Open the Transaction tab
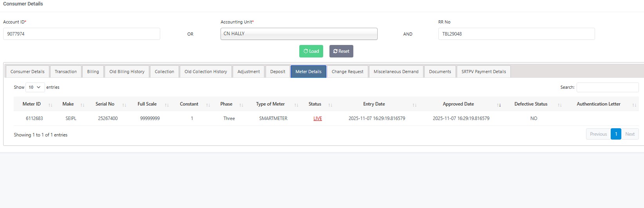 [x=66, y=72]
